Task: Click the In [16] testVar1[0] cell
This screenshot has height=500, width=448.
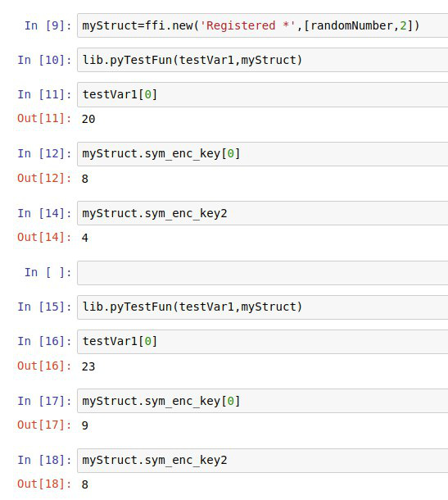Action: (263, 342)
